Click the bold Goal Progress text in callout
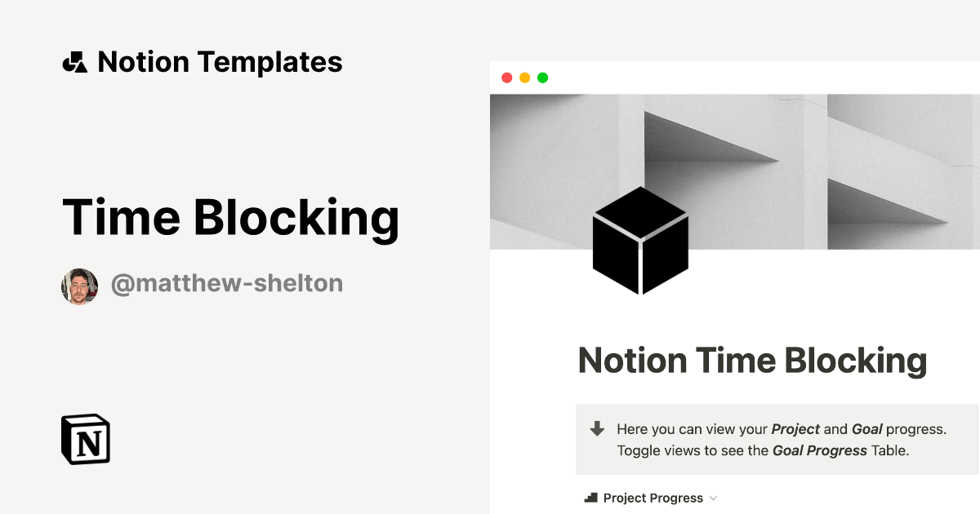Image resolution: width=980 pixels, height=514 pixels. pyautogui.click(x=820, y=450)
